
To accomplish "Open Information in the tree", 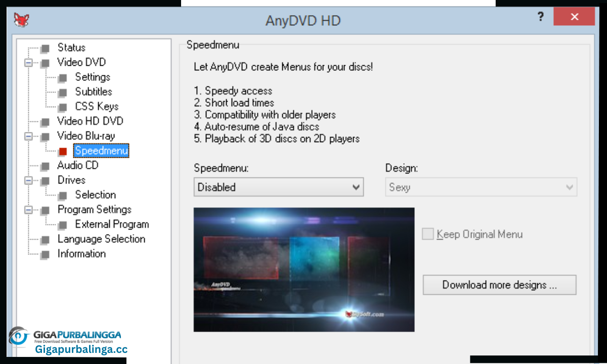I will tap(81, 253).
